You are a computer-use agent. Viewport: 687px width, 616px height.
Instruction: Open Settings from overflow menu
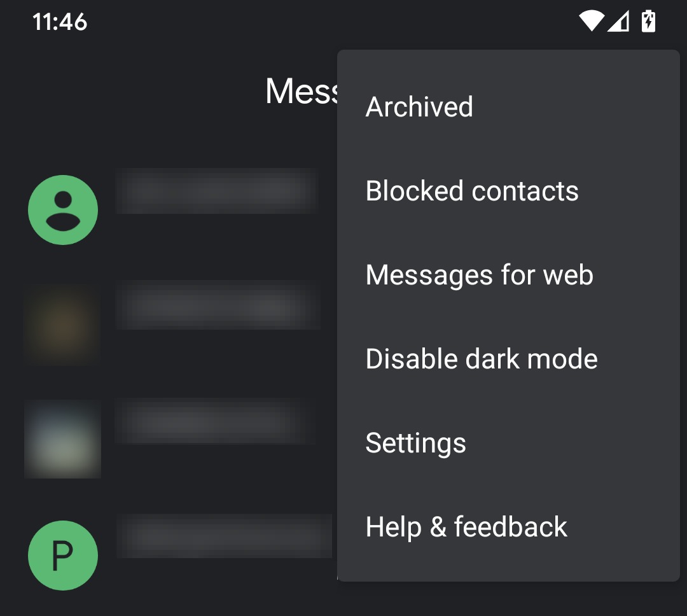[x=508, y=443]
